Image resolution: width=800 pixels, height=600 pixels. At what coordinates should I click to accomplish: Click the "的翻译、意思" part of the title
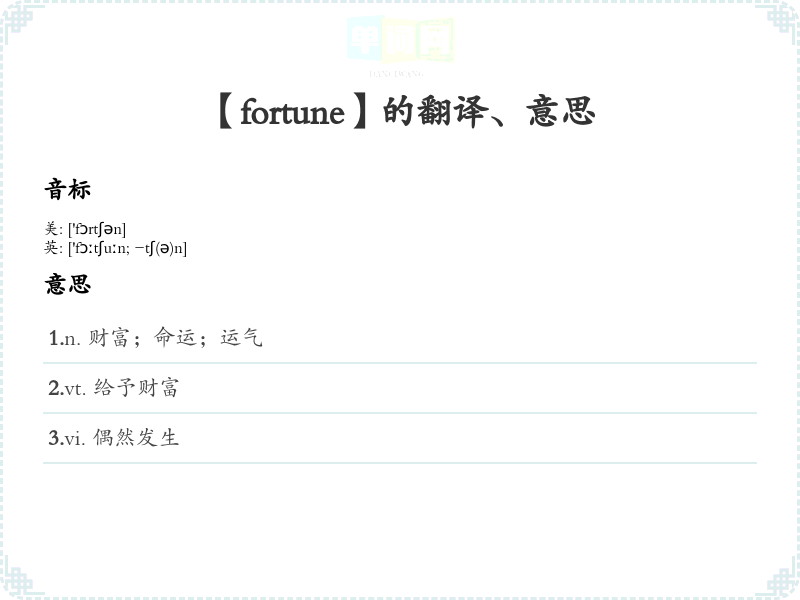489,112
